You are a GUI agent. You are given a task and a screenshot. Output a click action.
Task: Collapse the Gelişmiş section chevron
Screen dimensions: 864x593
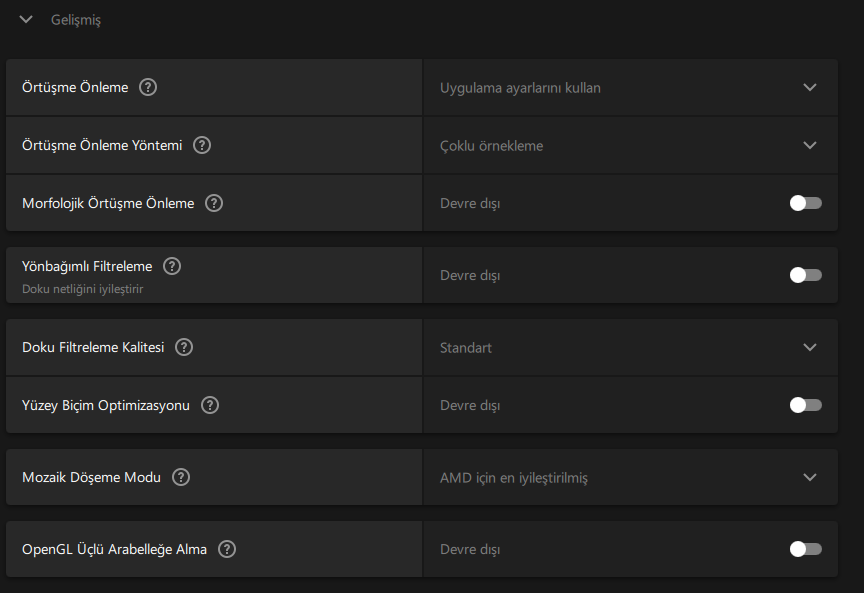tap(26, 20)
